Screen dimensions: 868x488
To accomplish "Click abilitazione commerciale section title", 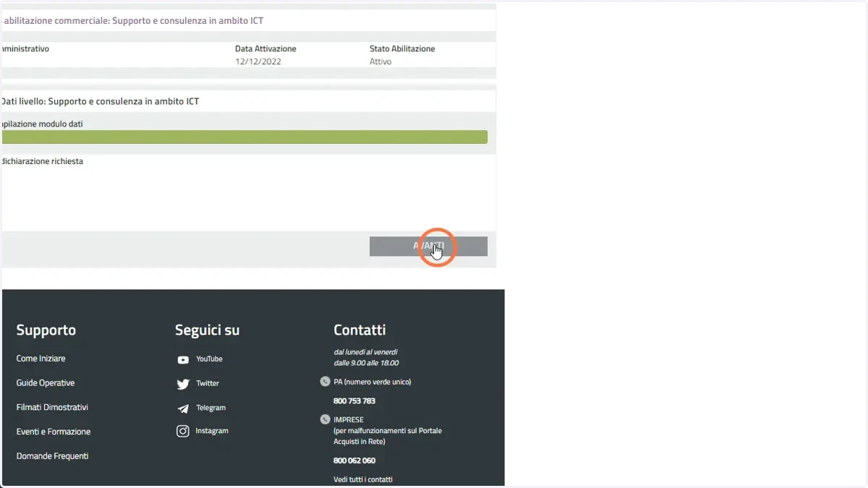I will click(133, 21).
